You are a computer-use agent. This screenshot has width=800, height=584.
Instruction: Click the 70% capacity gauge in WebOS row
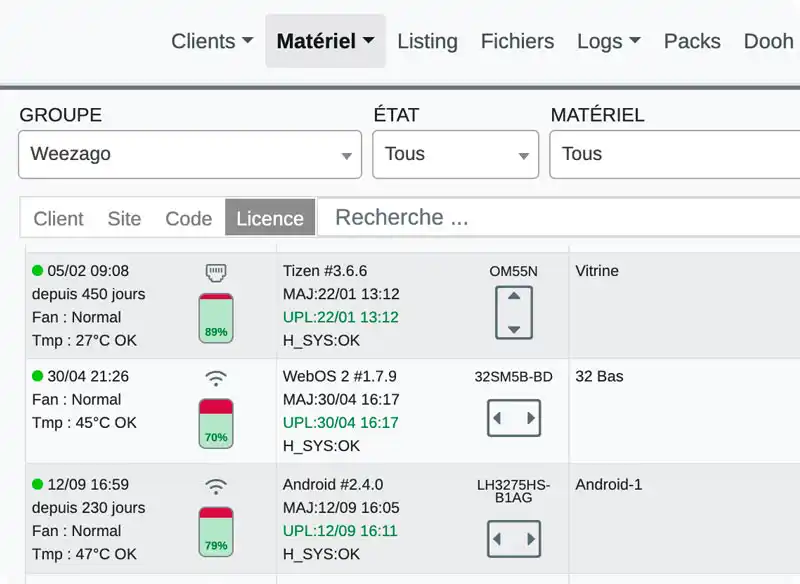pos(216,423)
